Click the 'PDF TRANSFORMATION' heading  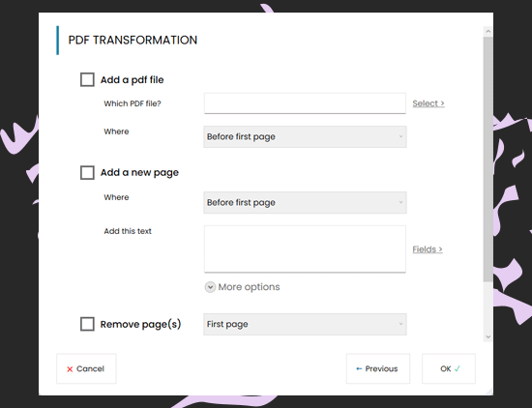(133, 40)
